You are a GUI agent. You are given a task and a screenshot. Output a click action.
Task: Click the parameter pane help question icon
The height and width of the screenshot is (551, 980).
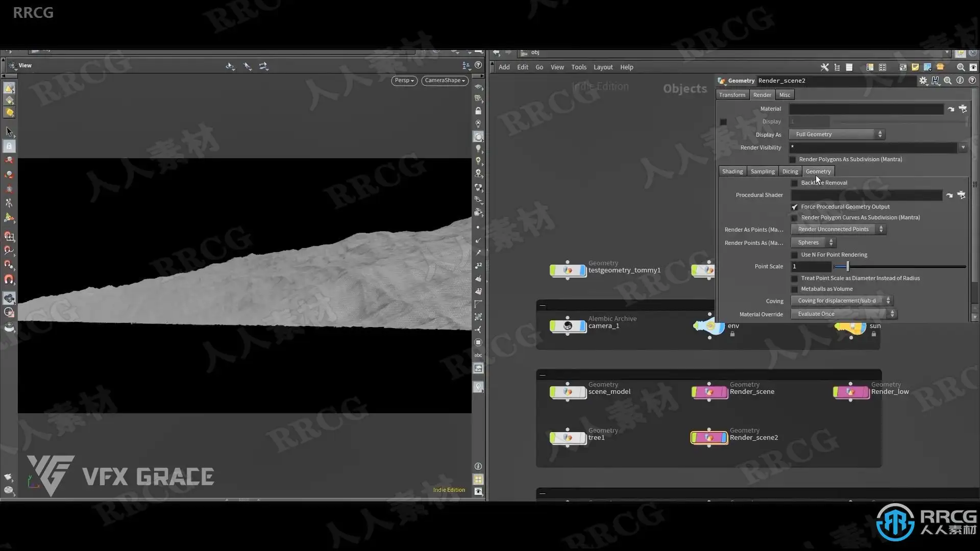click(972, 81)
